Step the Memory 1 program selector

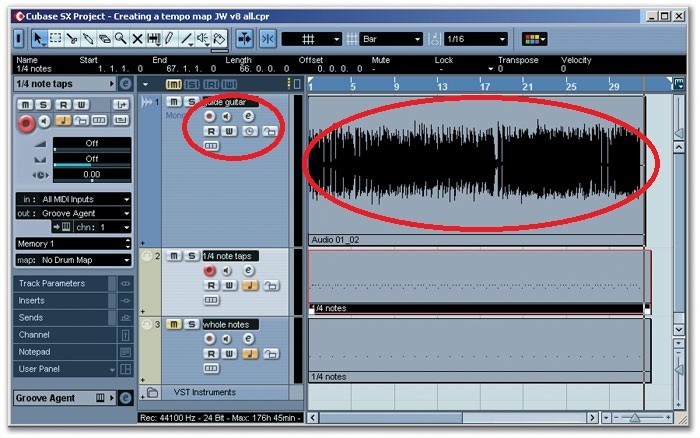[x=128, y=244]
